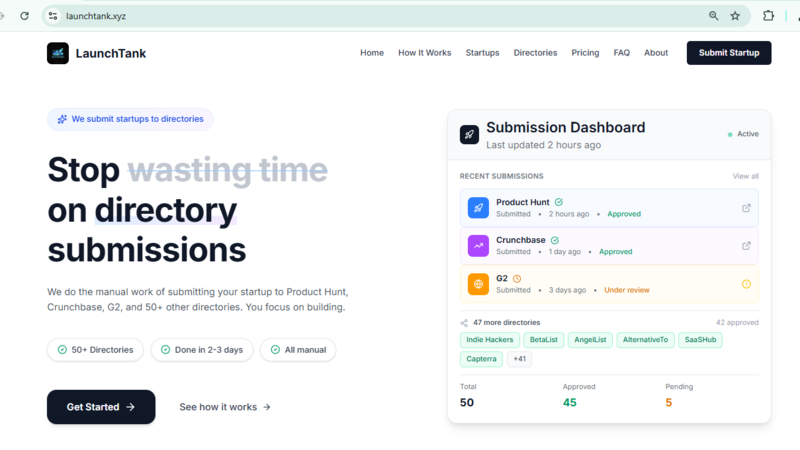
Task: Bookmark this page with the star icon
Action: 735,16
